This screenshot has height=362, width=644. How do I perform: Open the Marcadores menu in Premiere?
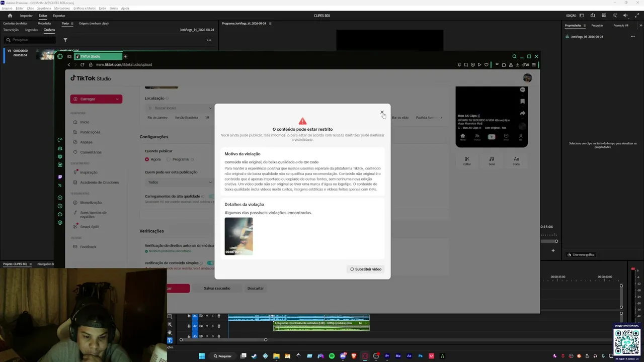click(x=62, y=9)
